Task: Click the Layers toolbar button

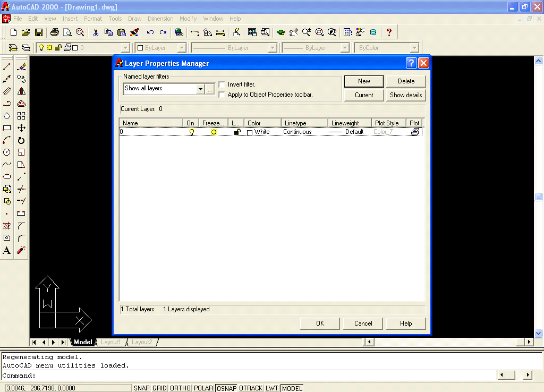Action: [26, 47]
